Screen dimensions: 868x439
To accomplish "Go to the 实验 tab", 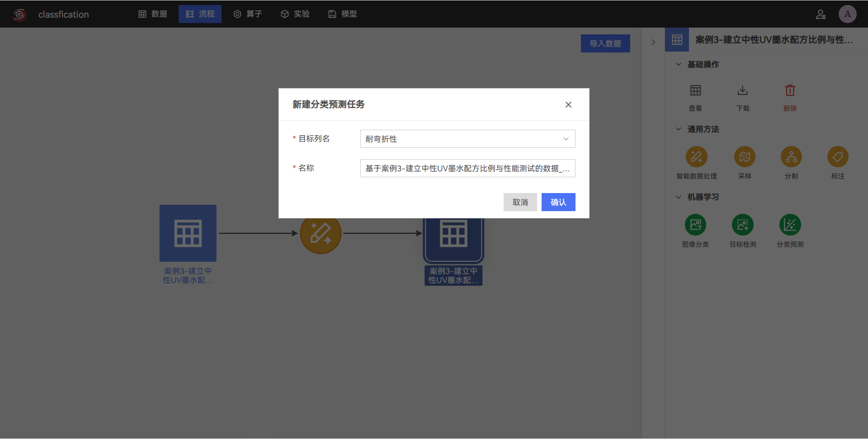I will [x=295, y=14].
